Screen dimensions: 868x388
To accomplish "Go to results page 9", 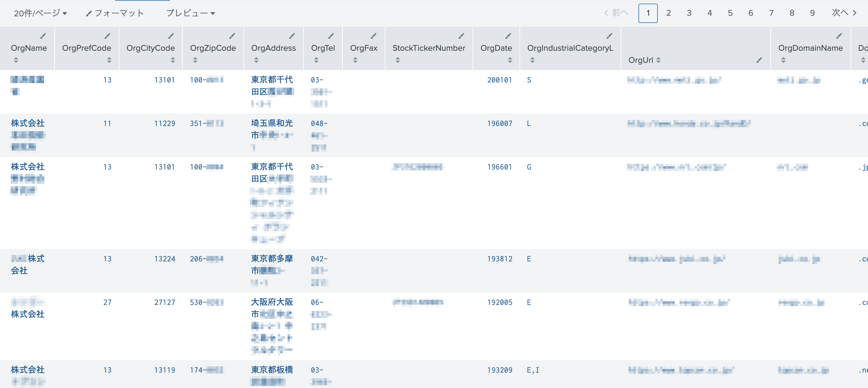I will [812, 13].
